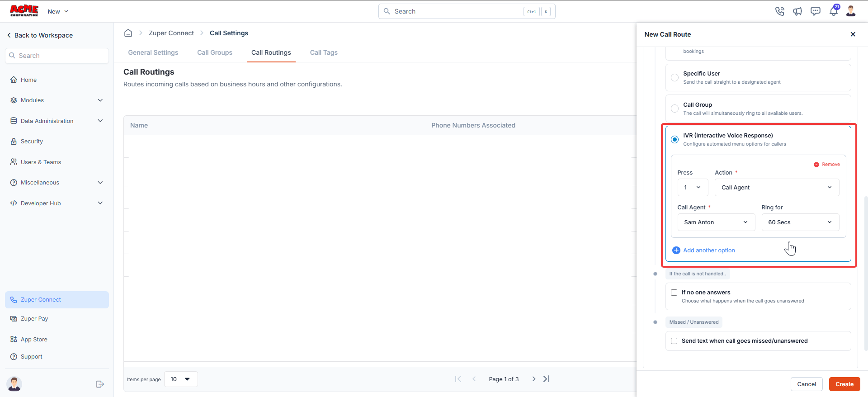Open the Action dropdown showing Call Agent
This screenshot has width=868, height=397.
point(777,188)
